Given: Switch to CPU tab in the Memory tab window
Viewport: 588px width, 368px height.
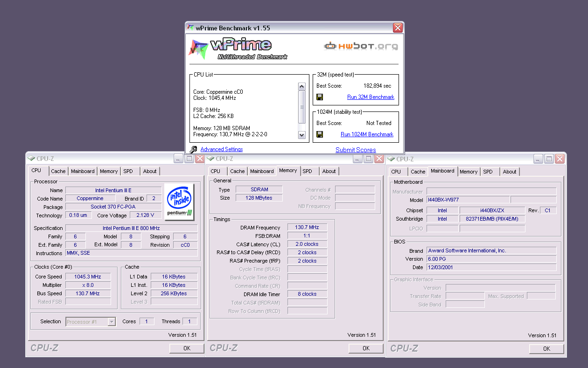Looking at the screenshot, I should click(216, 171).
